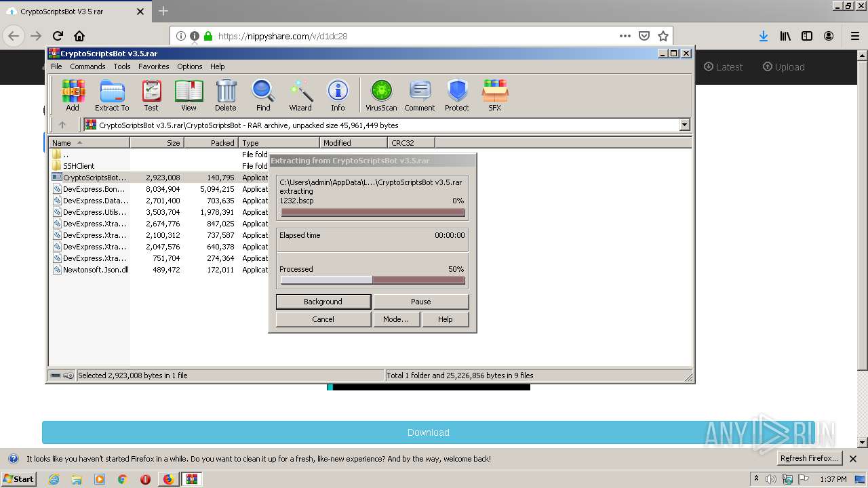Image resolution: width=868 pixels, height=488 pixels.
Task: Toggle Firefox sidebar icon
Action: (807, 36)
